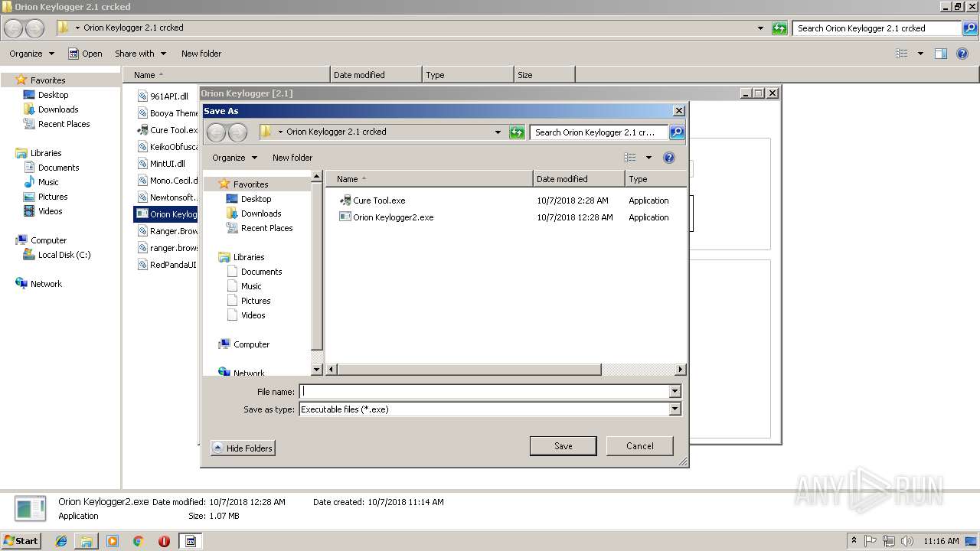Expand Save As address bar dropdown
The width and height of the screenshot is (980, 551).
(498, 132)
